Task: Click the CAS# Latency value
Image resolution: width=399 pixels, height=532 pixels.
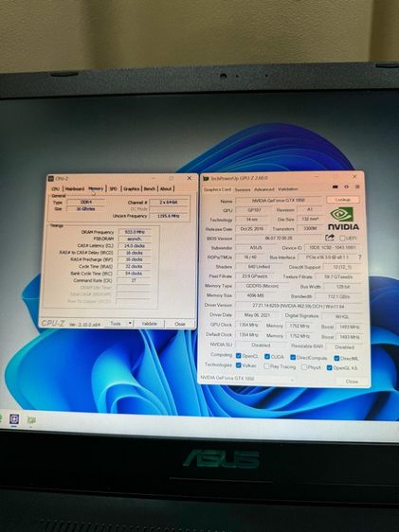Action: point(135,245)
